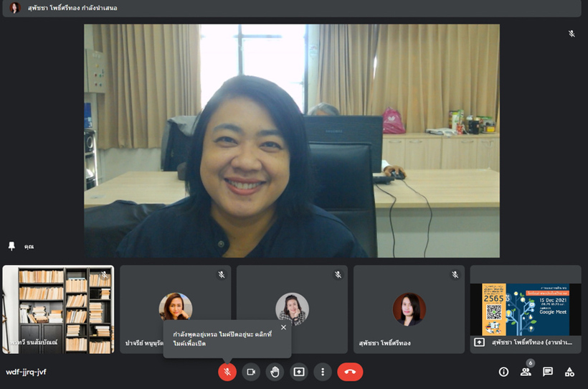This screenshot has width=588, height=389.
Task: Click the main video of smiling woman
Action: [292, 141]
